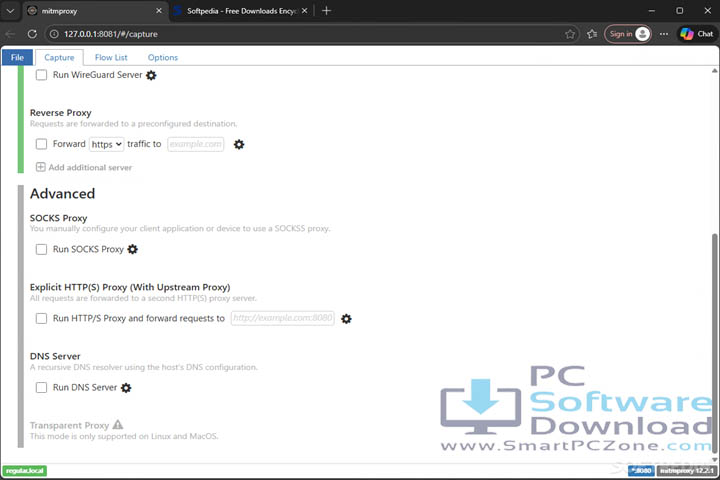Click the Transparent Proxy warning triangle
The height and width of the screenshot is (480, 720).
(118, 424)
